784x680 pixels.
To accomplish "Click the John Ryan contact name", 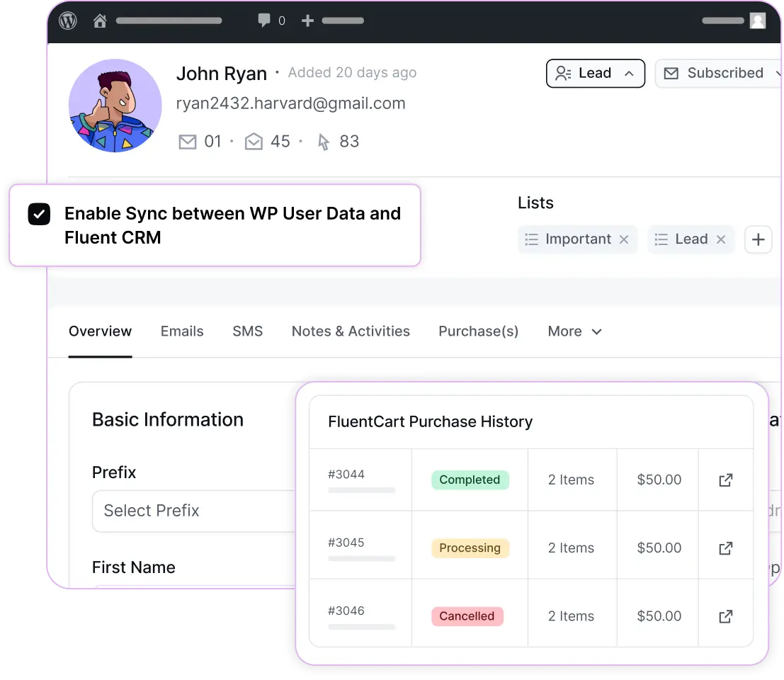I will (222, 74).
